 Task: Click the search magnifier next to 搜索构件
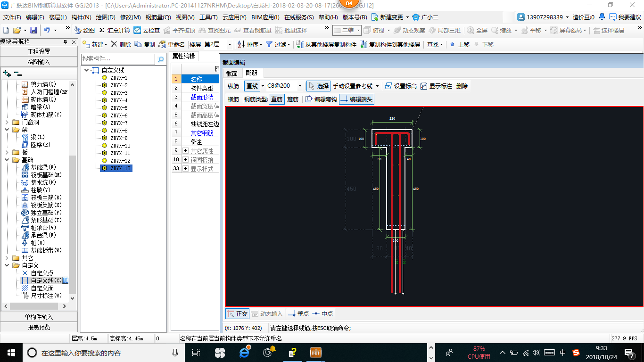[161, 59]
